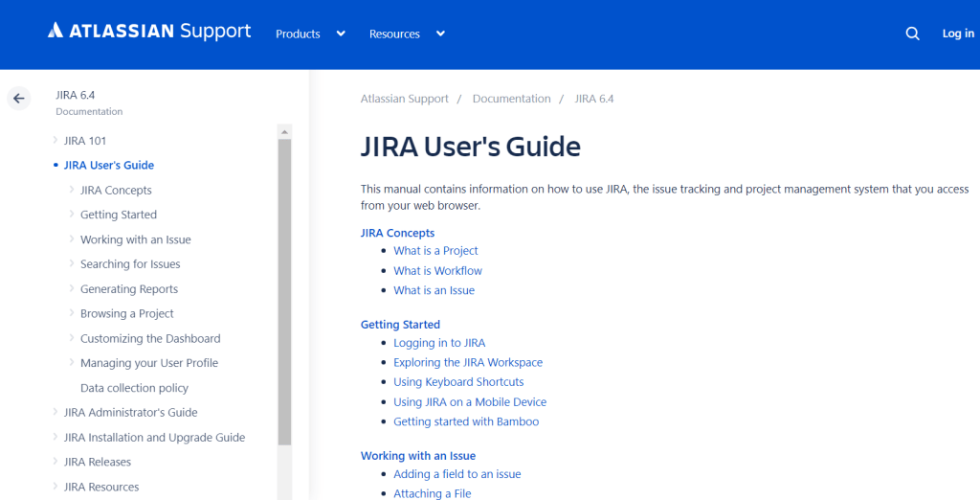Click the sidebar scrollbar thumb
980x500 pixels.
(x=284, y=291)
